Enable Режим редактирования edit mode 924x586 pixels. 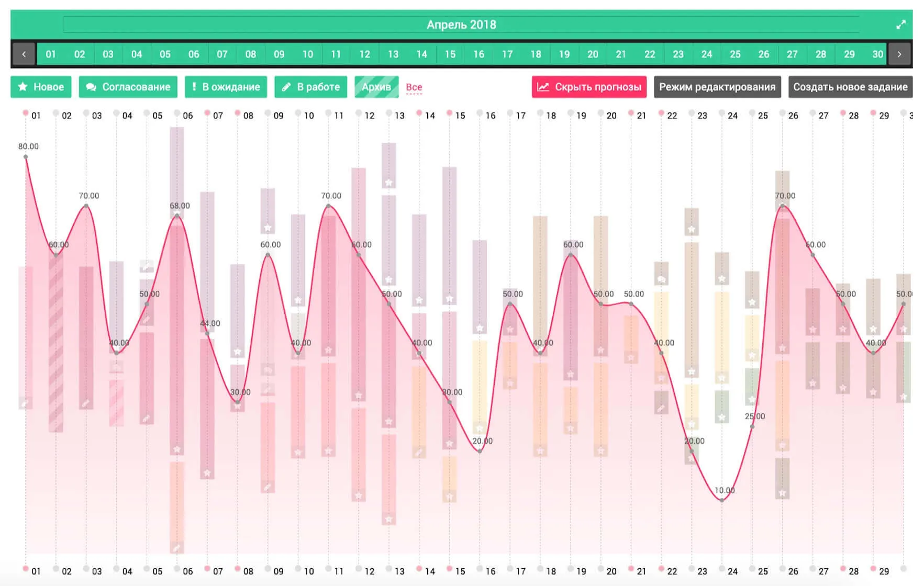[717, 87]
